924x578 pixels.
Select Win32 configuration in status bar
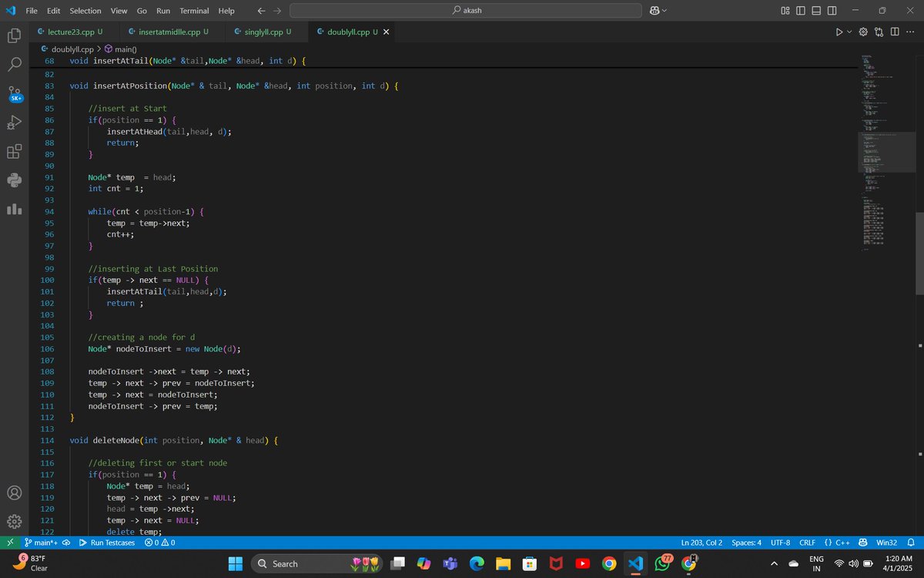[886, 543]
